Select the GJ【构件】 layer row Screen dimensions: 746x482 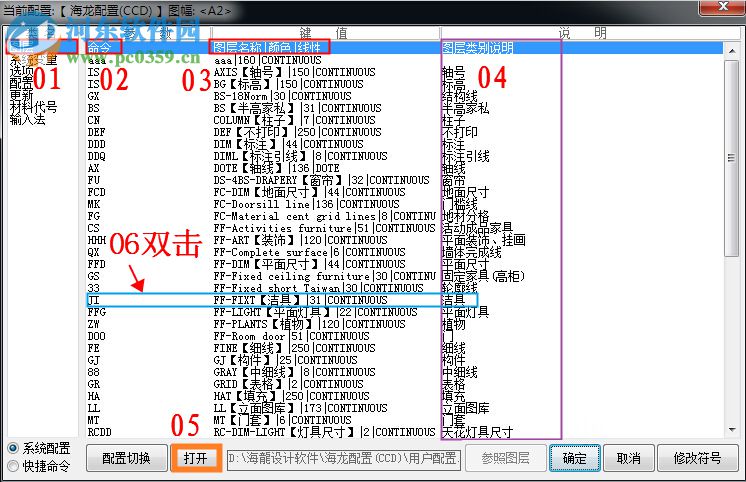pyautogui.click(x=404, y=360)
